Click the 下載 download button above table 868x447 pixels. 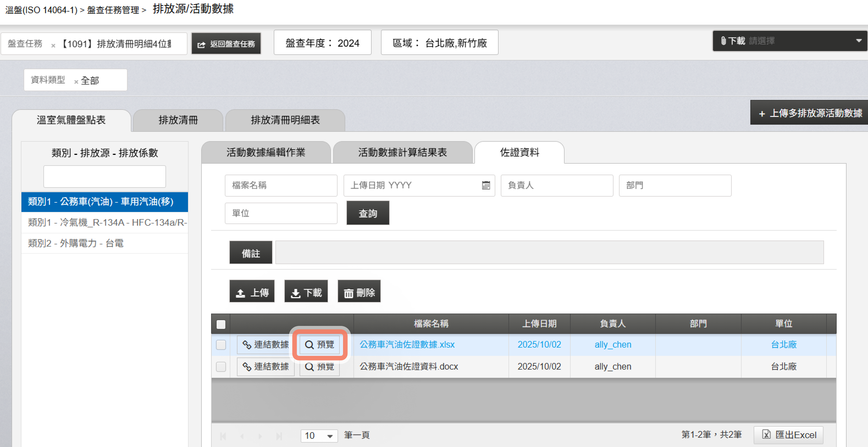[306, 292]
